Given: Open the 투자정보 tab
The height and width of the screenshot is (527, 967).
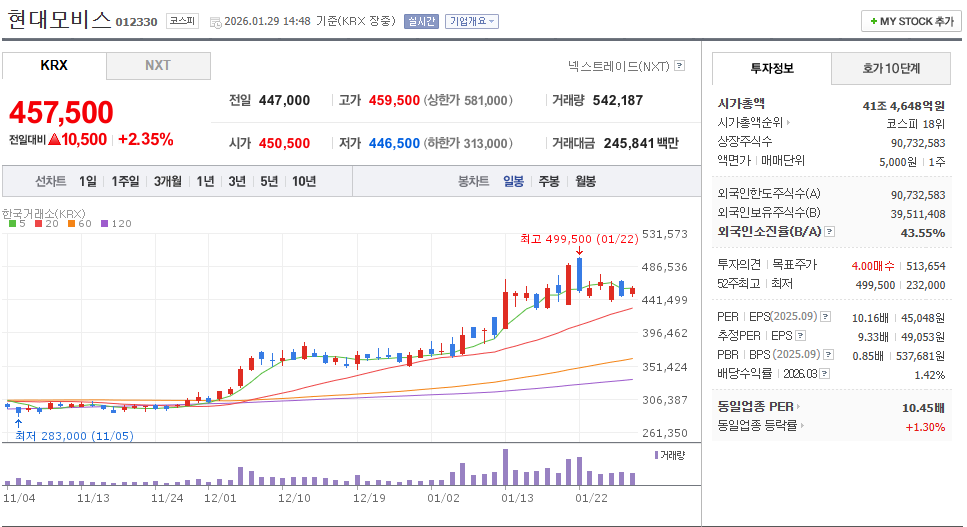Looking at the screenshot, I should click(772, 68).
